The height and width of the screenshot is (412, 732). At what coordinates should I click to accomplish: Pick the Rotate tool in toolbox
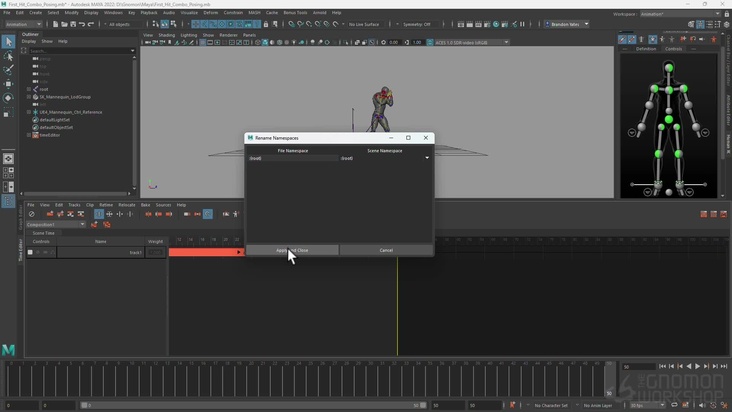8,98
